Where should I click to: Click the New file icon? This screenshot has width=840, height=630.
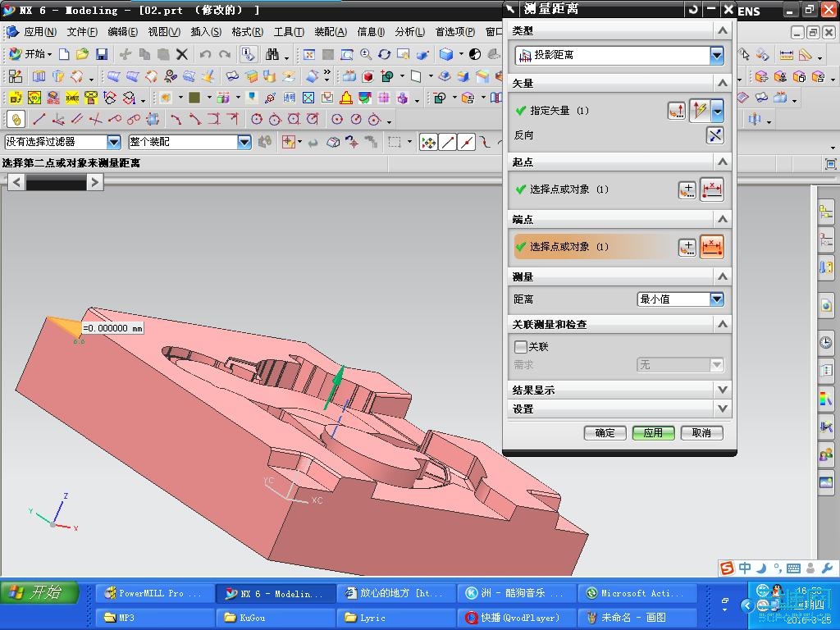[x=64, y=54]
